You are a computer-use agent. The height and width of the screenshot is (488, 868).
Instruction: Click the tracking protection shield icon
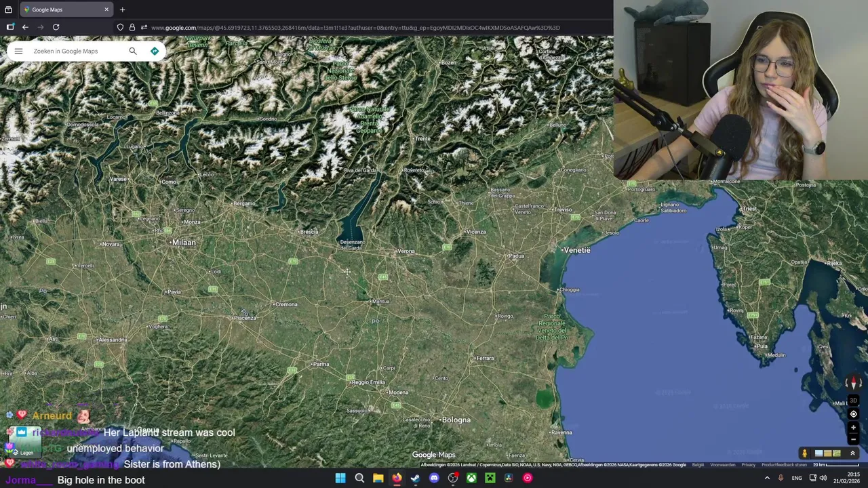(x=120, y=27)
